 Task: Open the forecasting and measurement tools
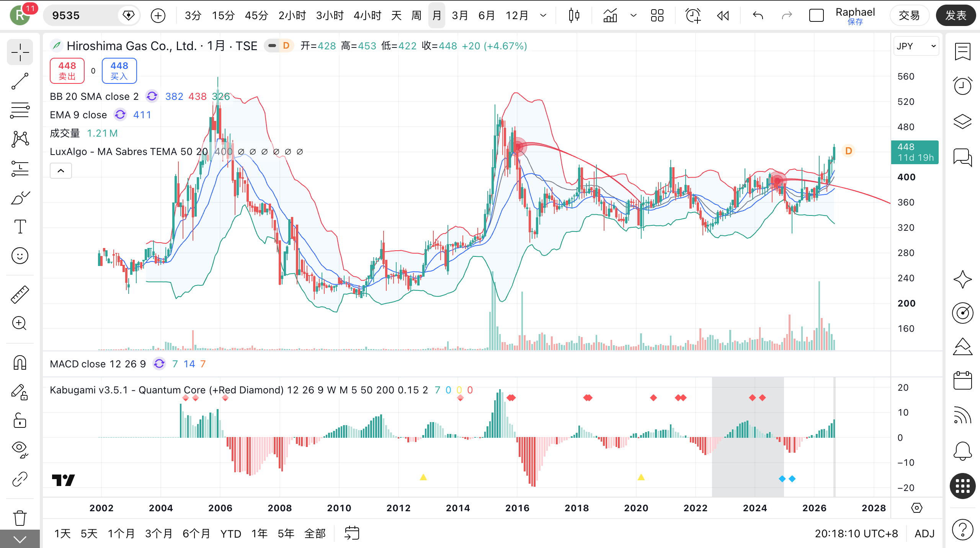[x=20, y=168]
